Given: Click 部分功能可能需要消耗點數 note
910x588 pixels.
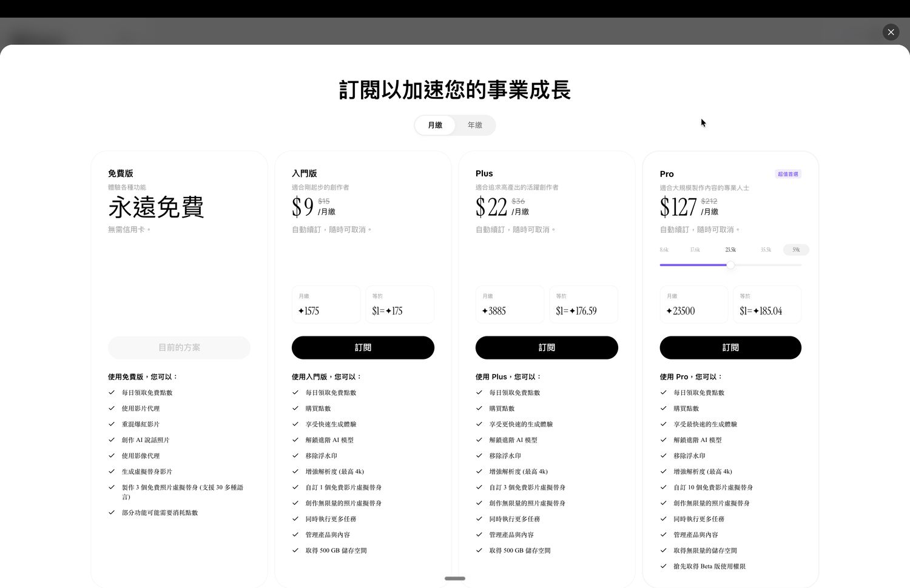Looking at the screenshot, I should (160, 513).
